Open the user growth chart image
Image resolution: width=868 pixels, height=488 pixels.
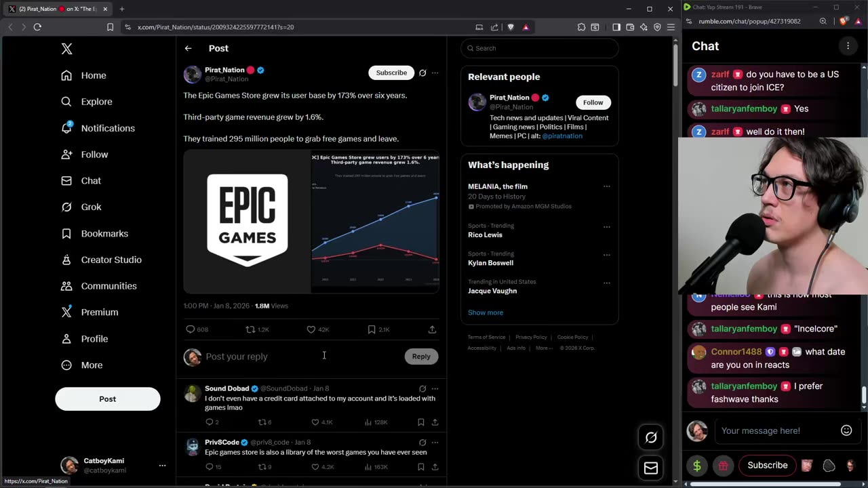(x=375, y=221)
